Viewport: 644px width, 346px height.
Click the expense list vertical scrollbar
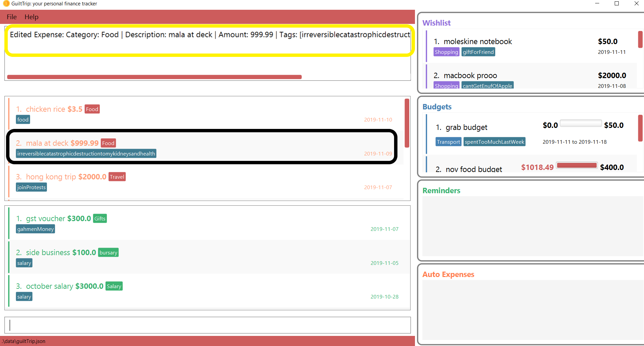point(407,123)
